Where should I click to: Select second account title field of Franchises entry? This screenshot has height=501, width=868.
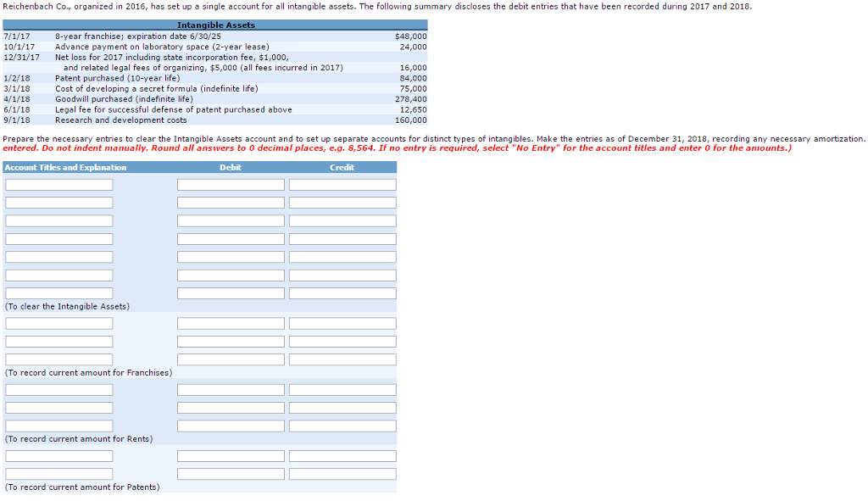pyautogui.click(x=59, y=342)
